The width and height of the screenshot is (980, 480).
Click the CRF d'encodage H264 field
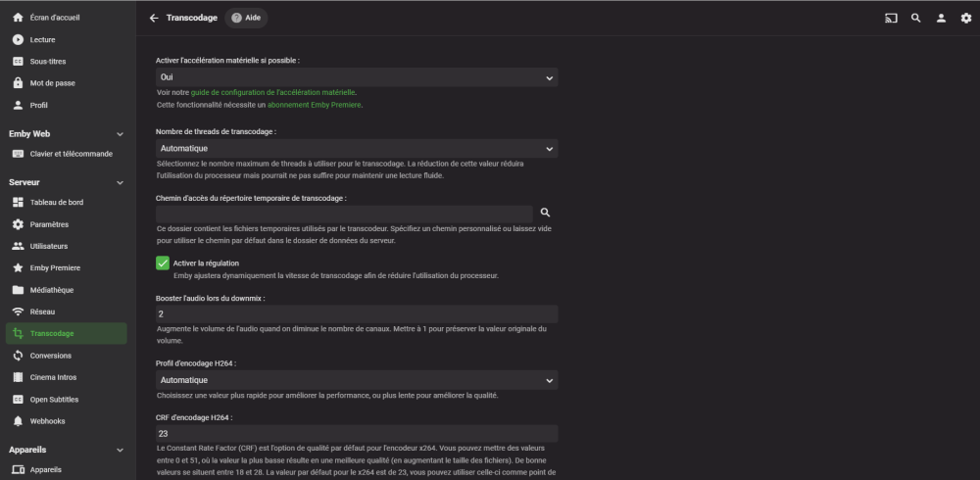pyautogui.click(x=357, y=434)
